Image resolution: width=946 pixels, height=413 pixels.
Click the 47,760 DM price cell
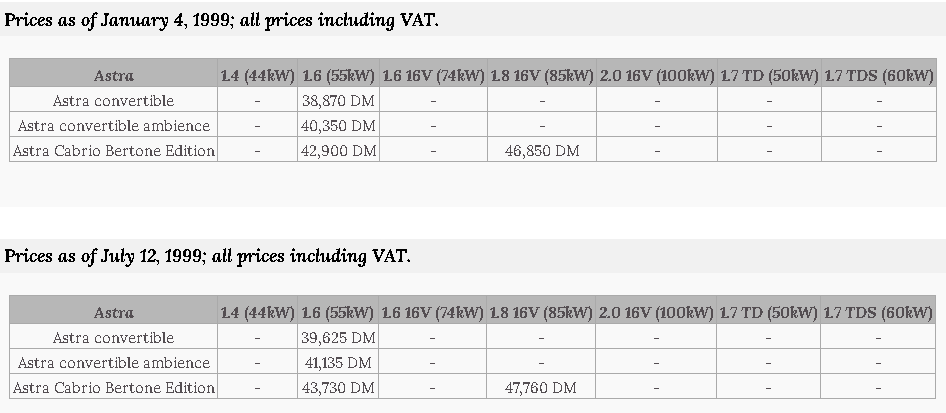click(541, 387)
